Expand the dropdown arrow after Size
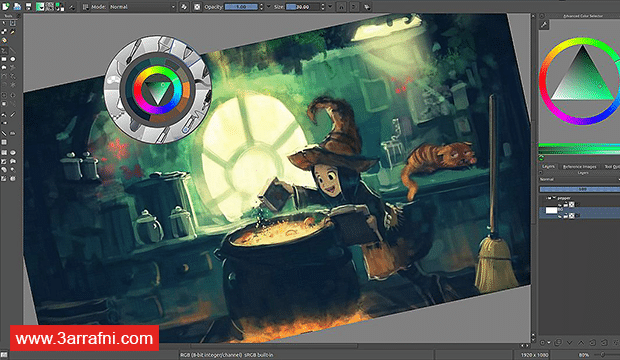This screenshot has width=620, height=360. pyautogui.click(x=330, y=7)
